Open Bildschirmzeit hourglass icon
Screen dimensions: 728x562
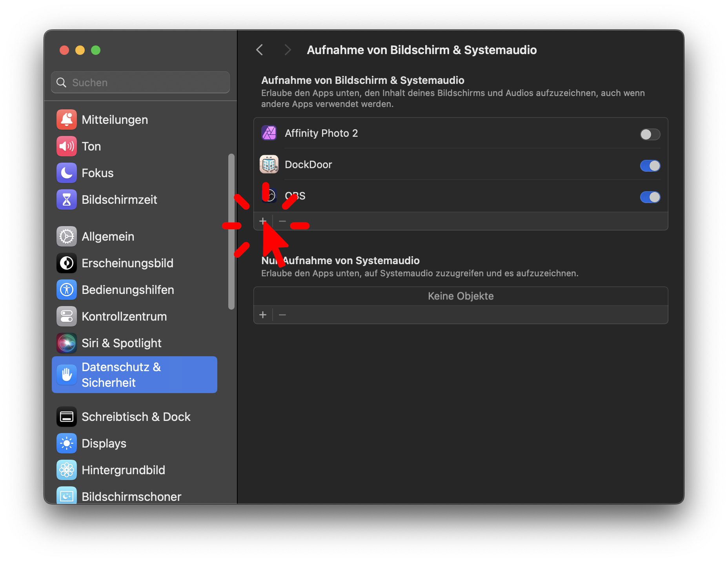(x=66, y=199)
